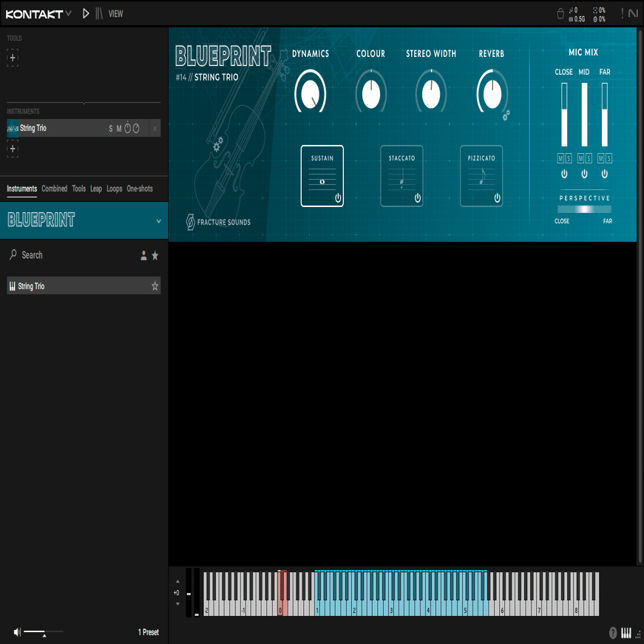Mute the String Trio instrument in rack
This screenshot has height=644, width=644.
119,129
